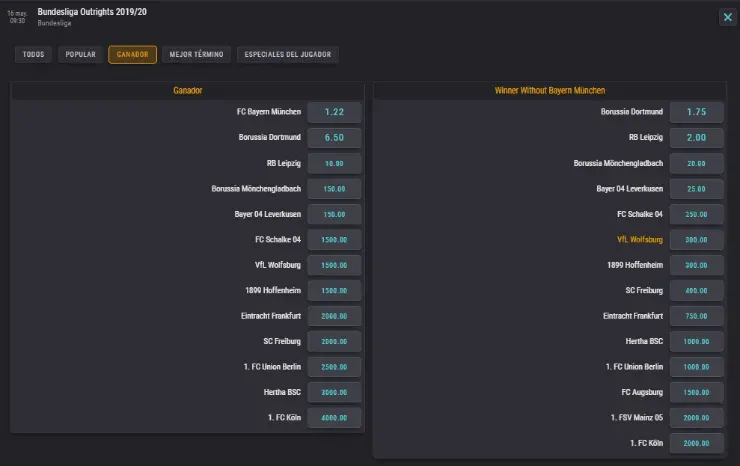
Task: Select Borussia Dortmund Ganador odds 6.50
Action: tap(334, 137)
